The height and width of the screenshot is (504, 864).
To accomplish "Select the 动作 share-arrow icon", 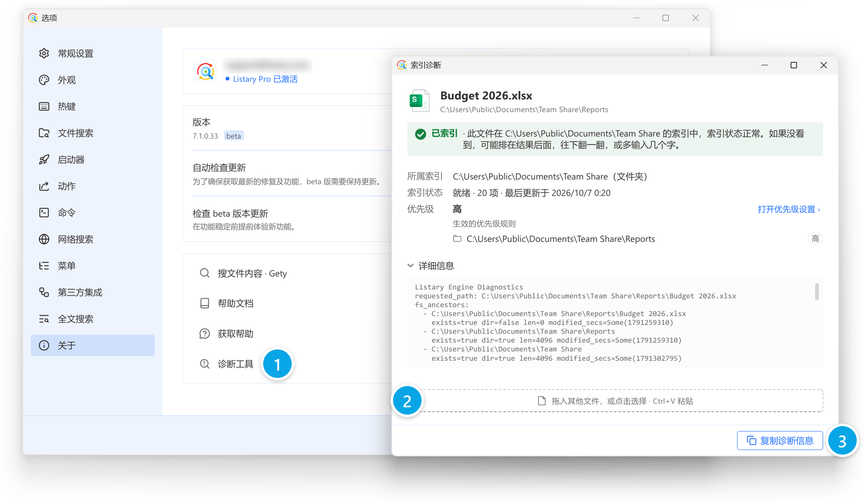I will [x=44, y=186].
